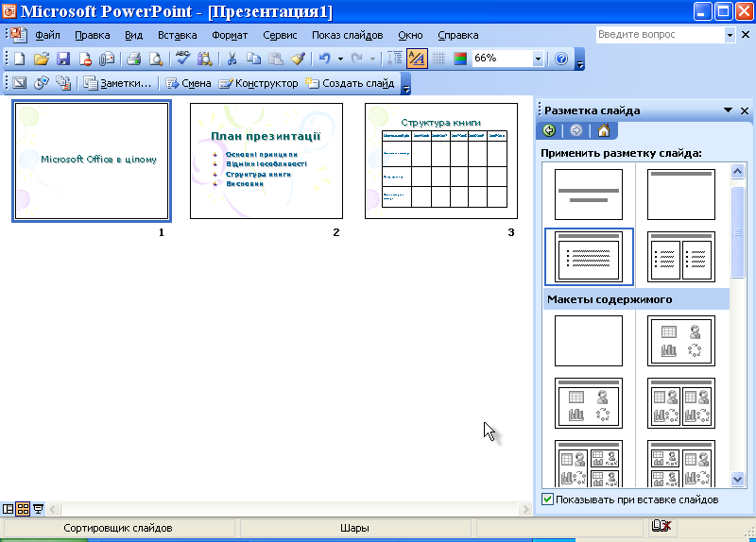Click layout pane scroll down arrow
This screenshot has height=542, width=756.
[x=737, y=479]
